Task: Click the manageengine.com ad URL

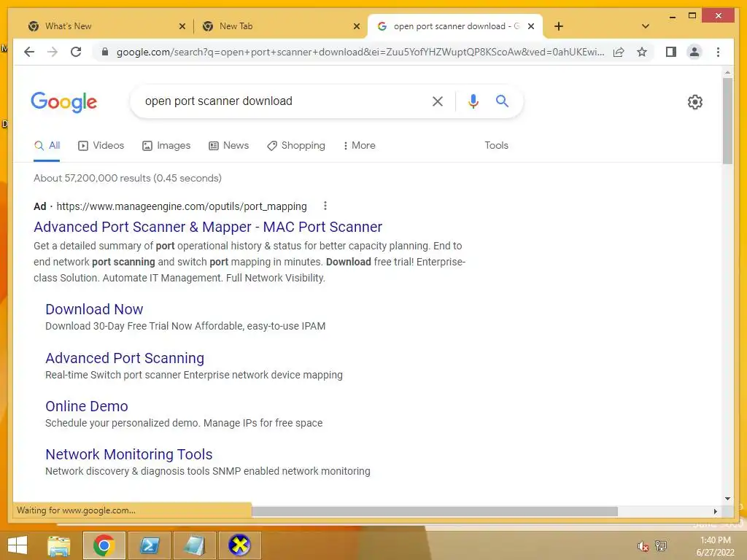Action: pyautogui.click(x=182, y=206)
